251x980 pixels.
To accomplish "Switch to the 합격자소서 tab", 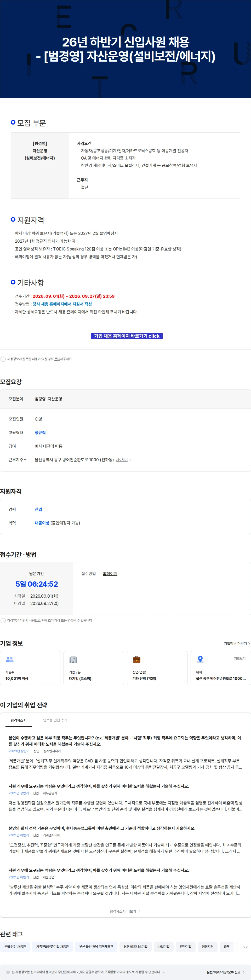I will 19,720.
